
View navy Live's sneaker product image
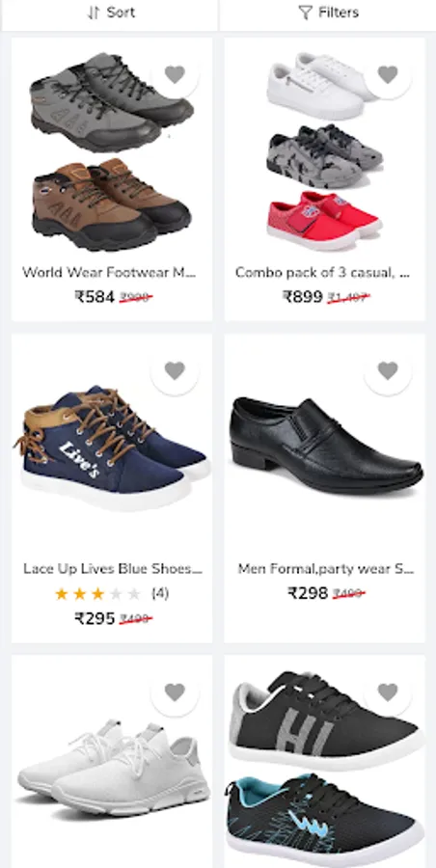click(112, 446)
